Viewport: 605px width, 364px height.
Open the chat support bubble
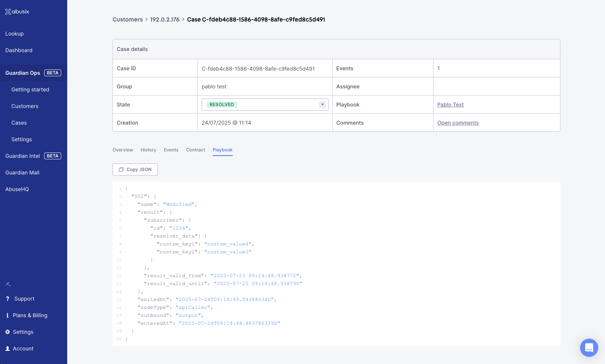pos(589,348)
